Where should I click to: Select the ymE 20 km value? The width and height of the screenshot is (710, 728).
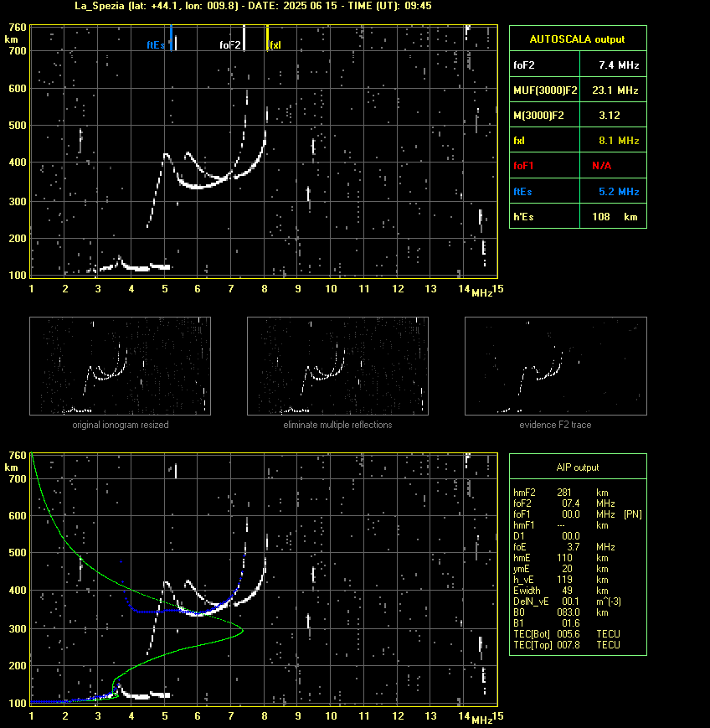click(x=567, y=569)
